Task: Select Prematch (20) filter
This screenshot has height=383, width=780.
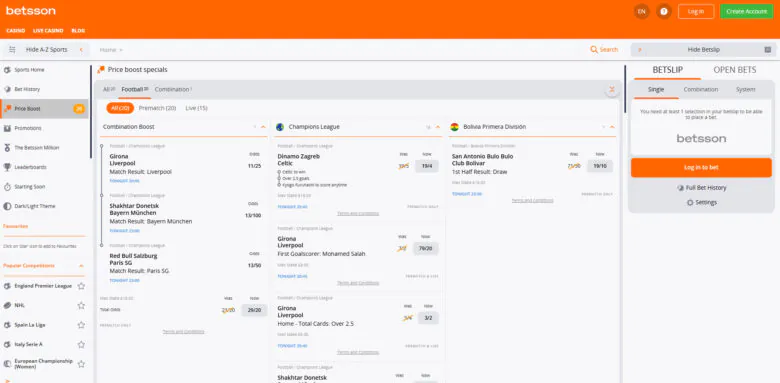Action: 157,108
